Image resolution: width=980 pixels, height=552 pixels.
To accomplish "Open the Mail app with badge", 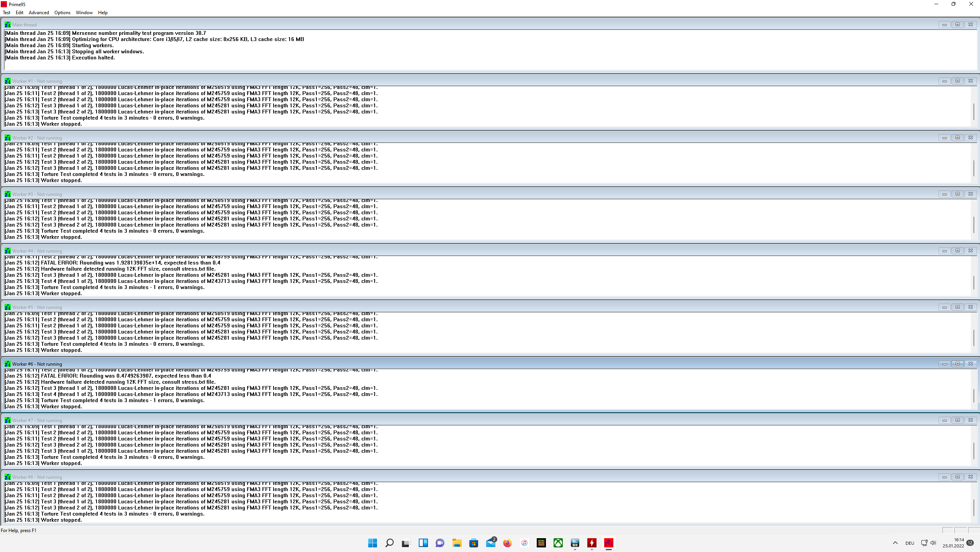I will (x=490, y=543).
